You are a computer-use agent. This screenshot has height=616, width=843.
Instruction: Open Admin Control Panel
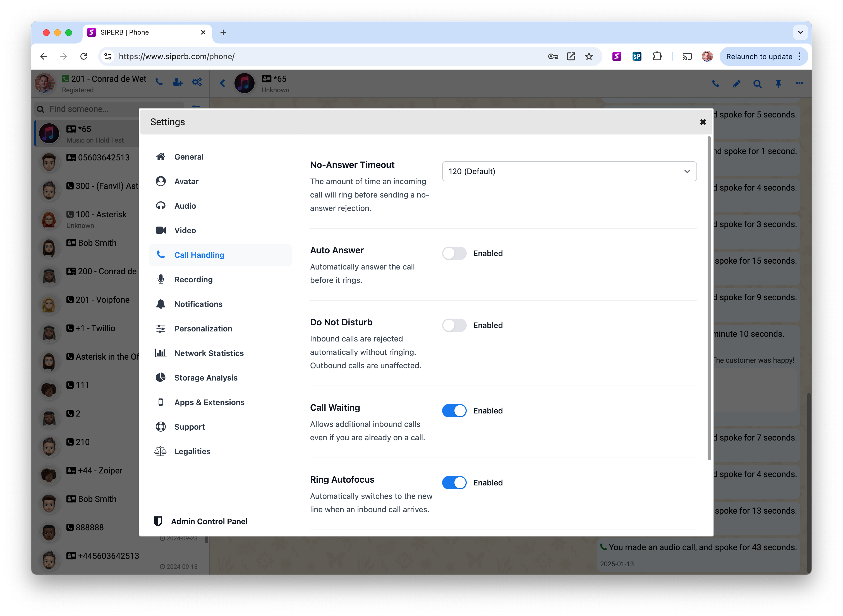(x=201, y=522)
